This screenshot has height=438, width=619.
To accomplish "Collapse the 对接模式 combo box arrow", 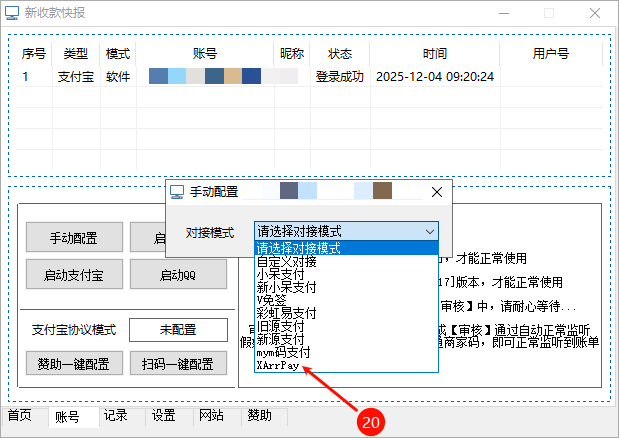I will pos(429,232).
